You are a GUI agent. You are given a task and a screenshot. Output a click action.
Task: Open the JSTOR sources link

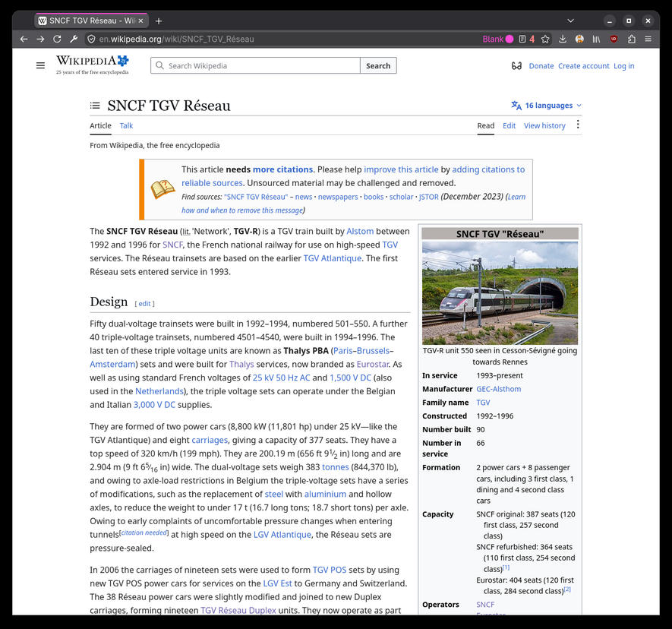pos(428,197)
